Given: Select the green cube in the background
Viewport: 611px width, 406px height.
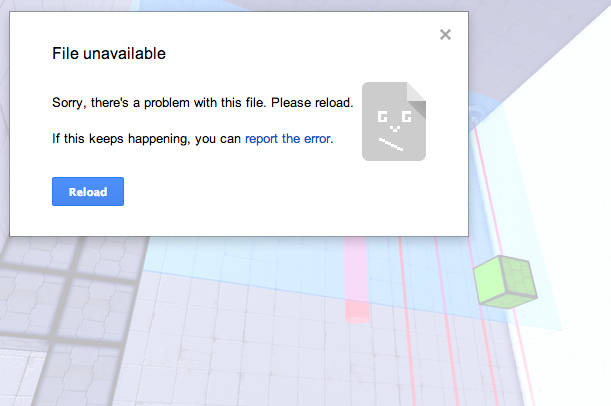Looking at the screenshot, I should (x=506, y=282).
